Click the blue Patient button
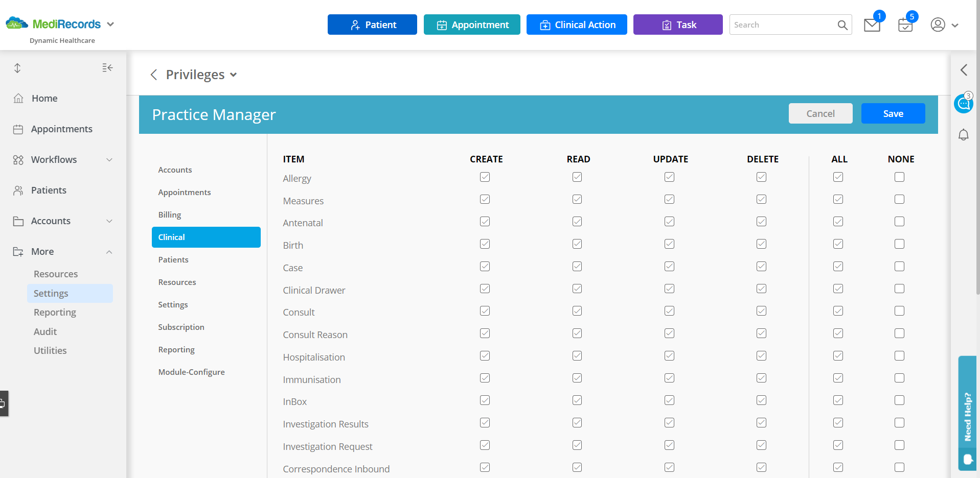Viewport: 980px width, 478px height. pos(372,25)
